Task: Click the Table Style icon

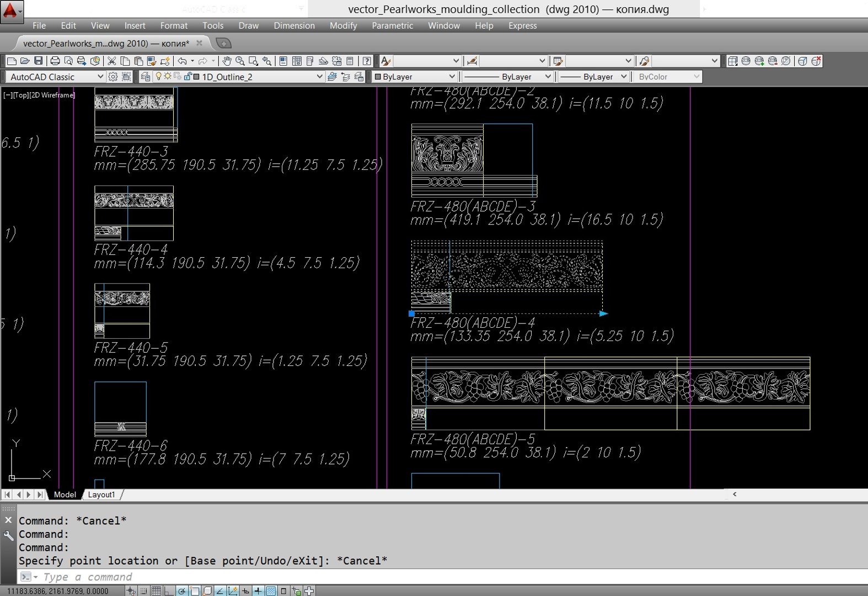Action: click(x=558, y=61)
